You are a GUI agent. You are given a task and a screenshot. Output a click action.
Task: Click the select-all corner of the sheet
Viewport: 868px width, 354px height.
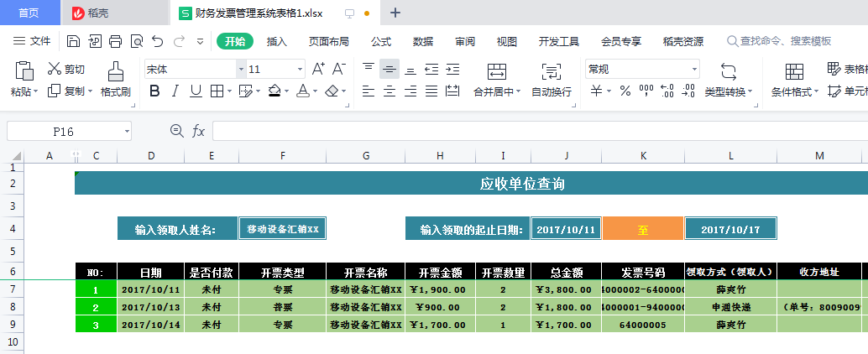tap(13, 157)
